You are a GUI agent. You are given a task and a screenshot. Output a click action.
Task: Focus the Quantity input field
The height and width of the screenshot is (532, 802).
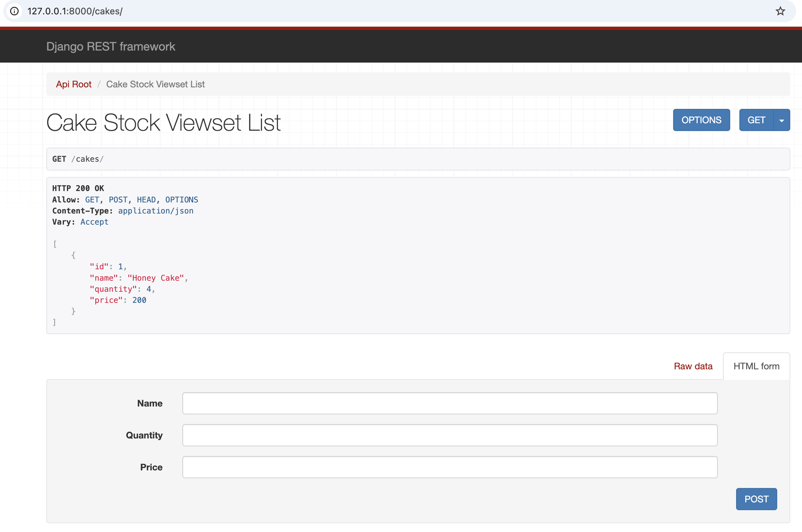point(450,435)
